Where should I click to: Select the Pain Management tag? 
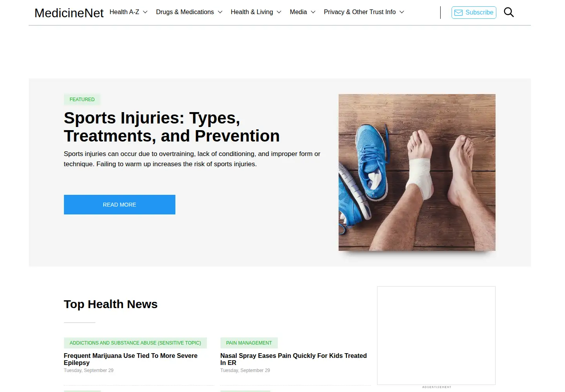coord(249,343)
